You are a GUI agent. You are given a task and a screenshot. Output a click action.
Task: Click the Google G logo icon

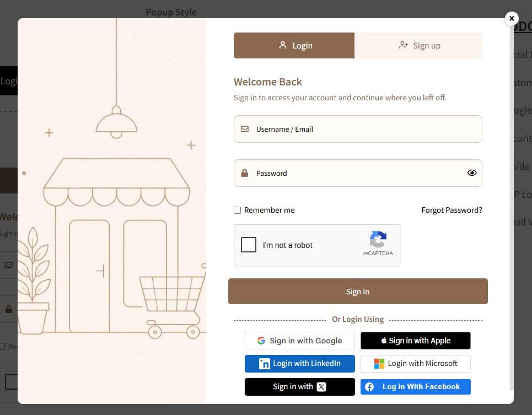tap(261, 341)
